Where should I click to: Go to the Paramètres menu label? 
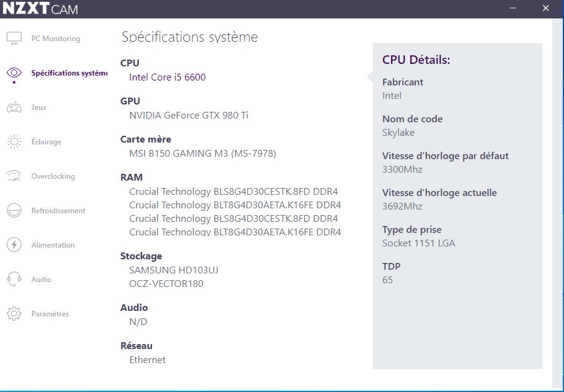tap(50, 314)
